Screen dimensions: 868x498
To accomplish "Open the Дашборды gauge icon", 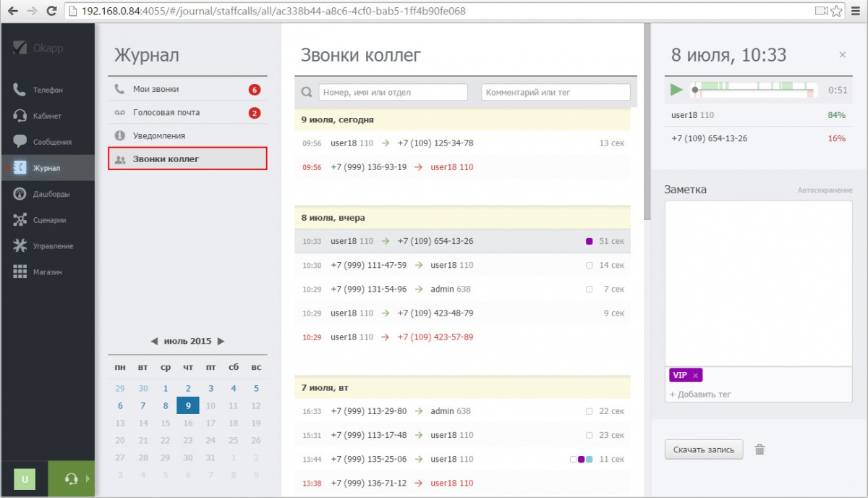I will point(20,194).
